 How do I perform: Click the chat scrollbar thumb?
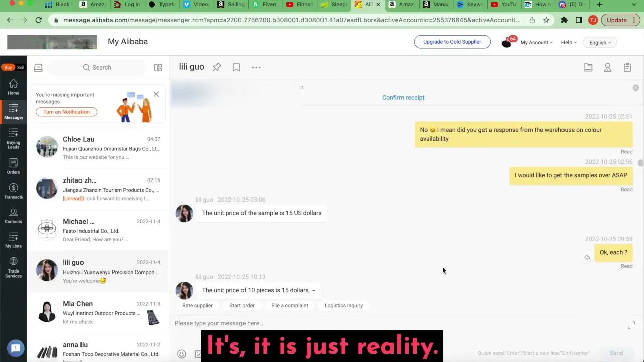640,163
